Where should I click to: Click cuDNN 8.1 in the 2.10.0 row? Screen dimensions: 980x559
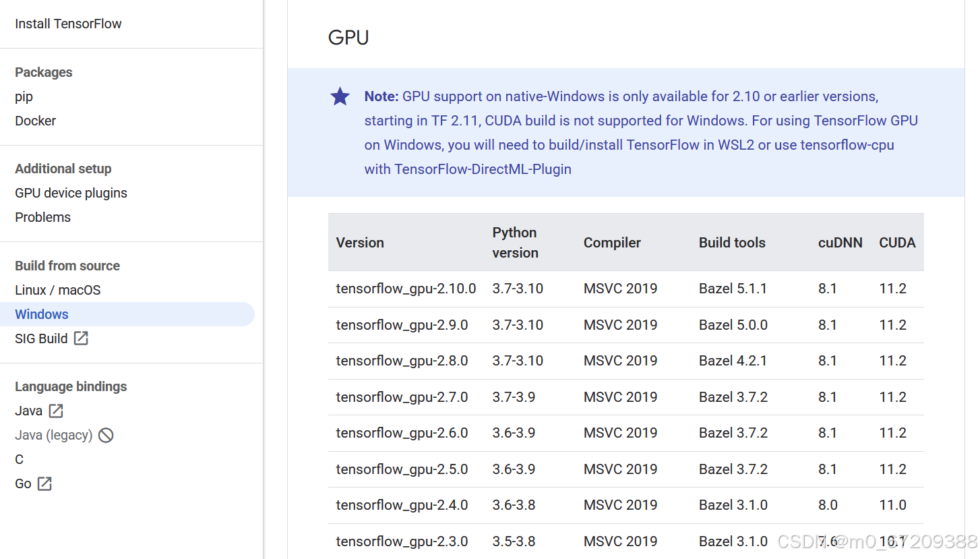pos(828,289)
